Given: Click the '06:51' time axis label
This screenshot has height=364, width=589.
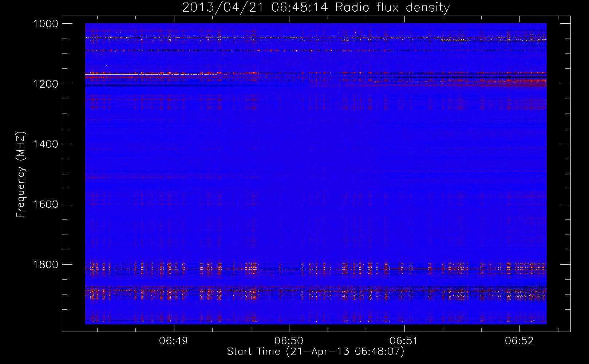Looking at the screenshot, I should tap(404, 341).
